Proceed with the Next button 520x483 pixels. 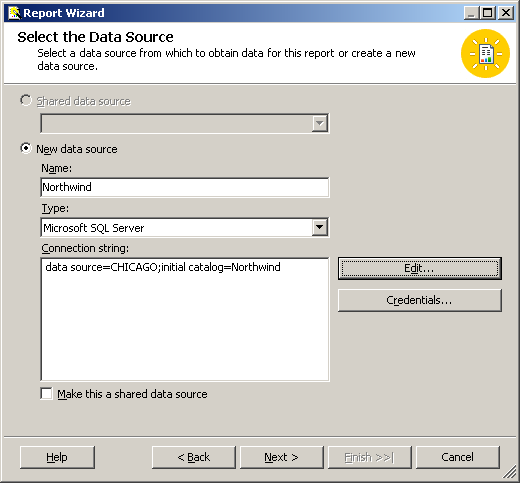coord(282,457)
